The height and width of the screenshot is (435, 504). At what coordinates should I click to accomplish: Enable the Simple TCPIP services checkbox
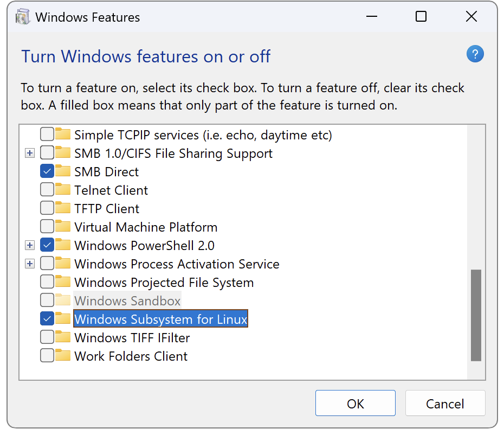(47, 134)
